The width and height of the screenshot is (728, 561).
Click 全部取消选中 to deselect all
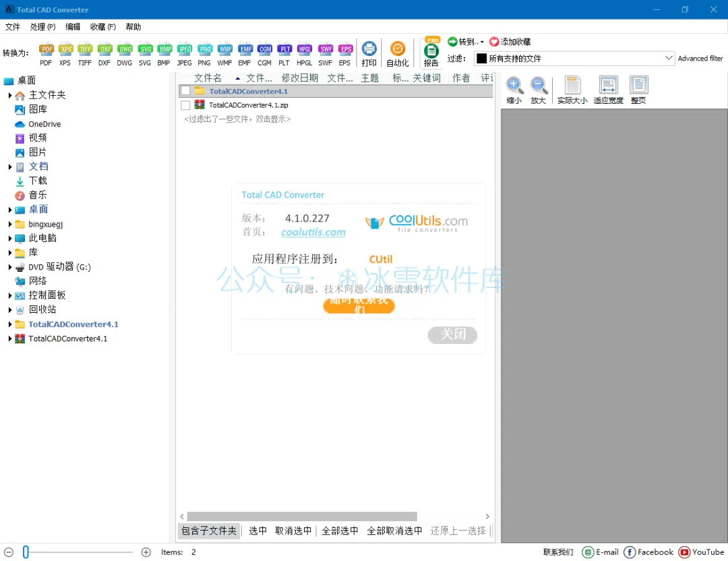click(x=394, y=531)
